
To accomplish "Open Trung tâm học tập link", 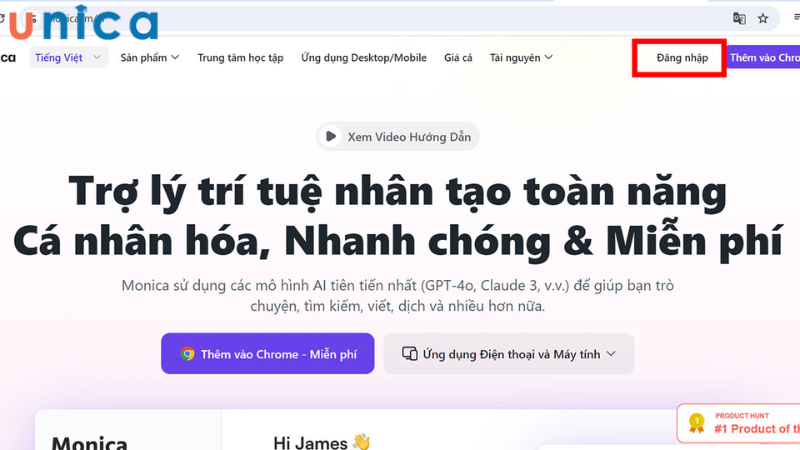I will 240,58.
